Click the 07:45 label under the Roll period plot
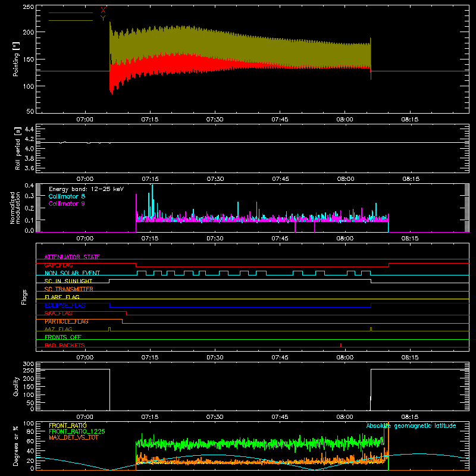This screenshot has height=476, width=476. coord(280,179)
